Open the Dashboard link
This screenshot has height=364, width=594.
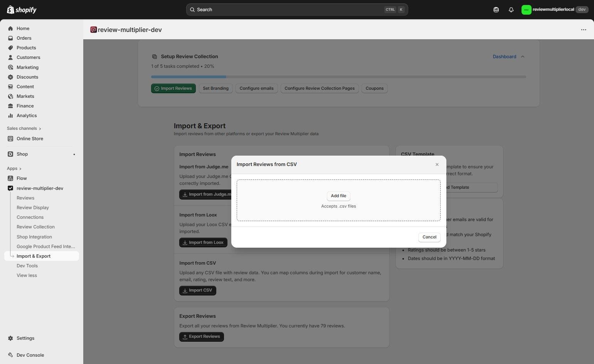[x=504, y=56]
